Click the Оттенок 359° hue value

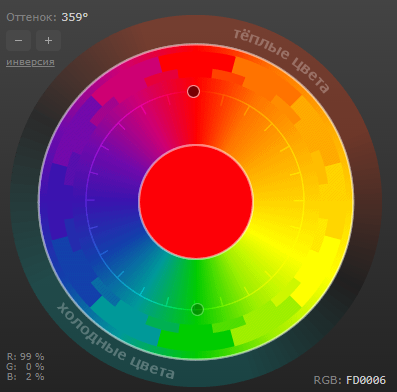pyautogui.click(x=75, y=17)
